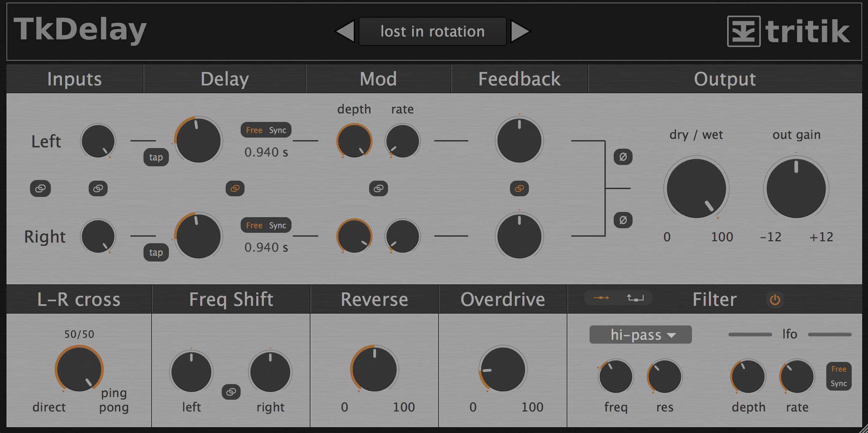Select the feedback-loop filter routing icon

tap(635, 298)
